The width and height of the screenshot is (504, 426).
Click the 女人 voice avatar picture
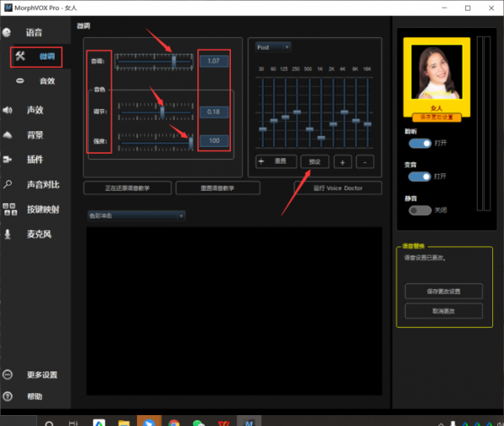click(437, 72)
